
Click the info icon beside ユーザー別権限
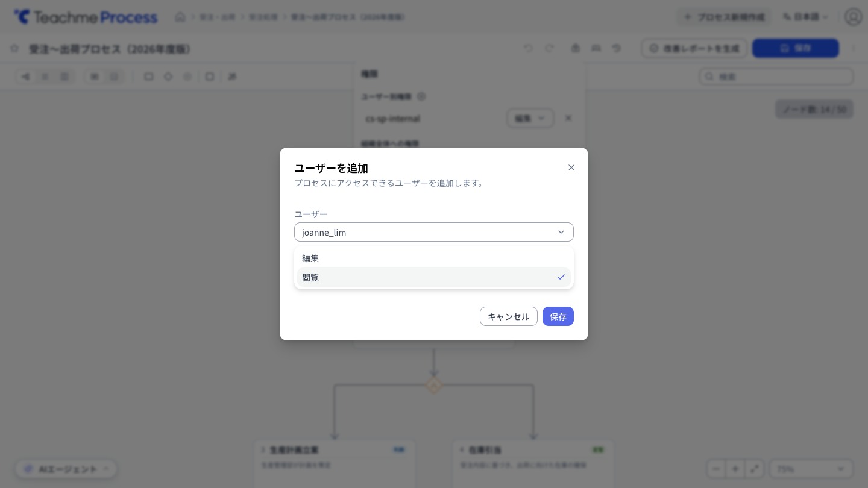tap(421, 96)
